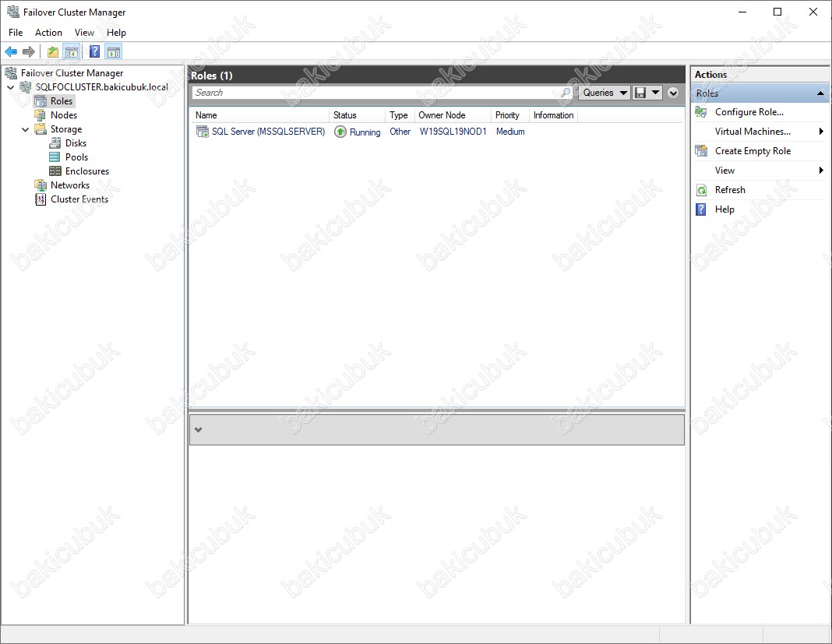The image size is (832, 644).
Task: Expand the search options with the round chevron
Action: coord(673,93)
